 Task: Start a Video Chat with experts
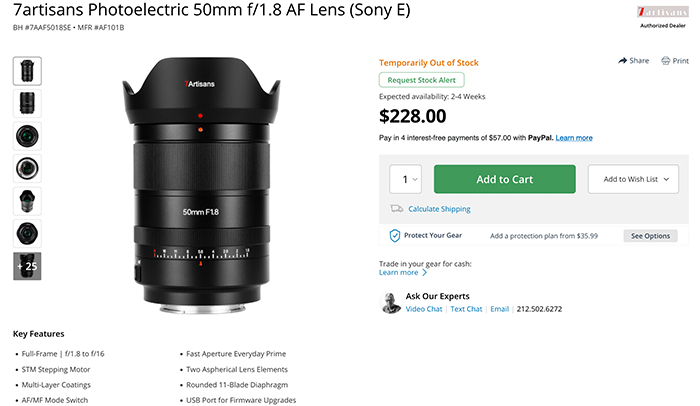(424, 309)
